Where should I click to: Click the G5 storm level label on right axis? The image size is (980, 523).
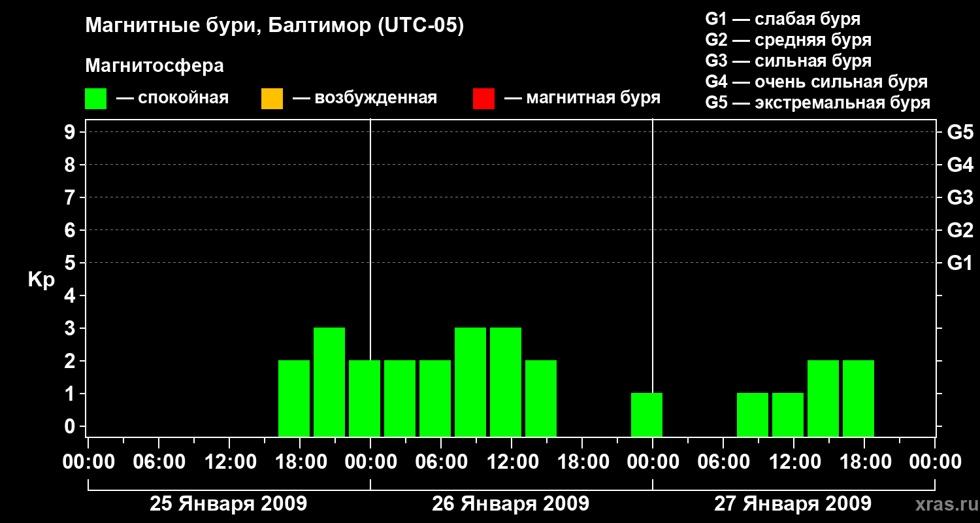tap(960, 132)
